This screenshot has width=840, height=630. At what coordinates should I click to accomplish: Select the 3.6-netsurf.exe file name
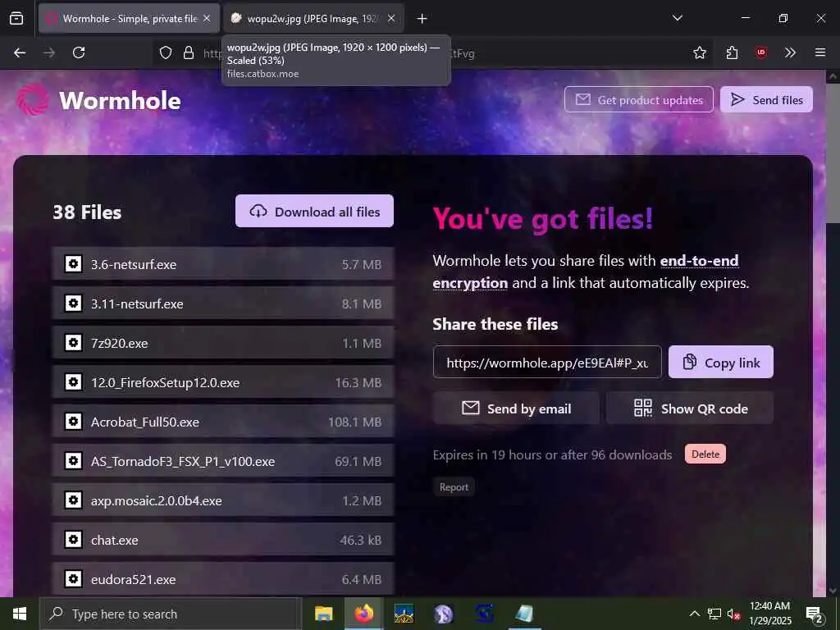click(x=134, y=265)
